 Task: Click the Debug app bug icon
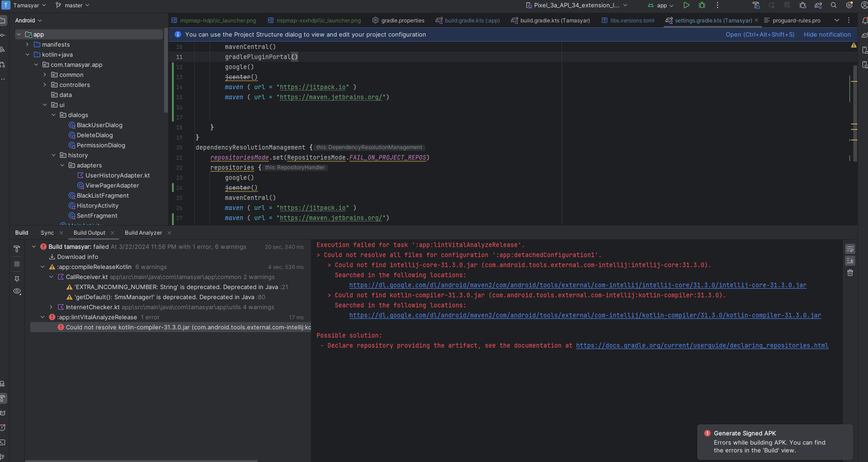click(702, 5)
